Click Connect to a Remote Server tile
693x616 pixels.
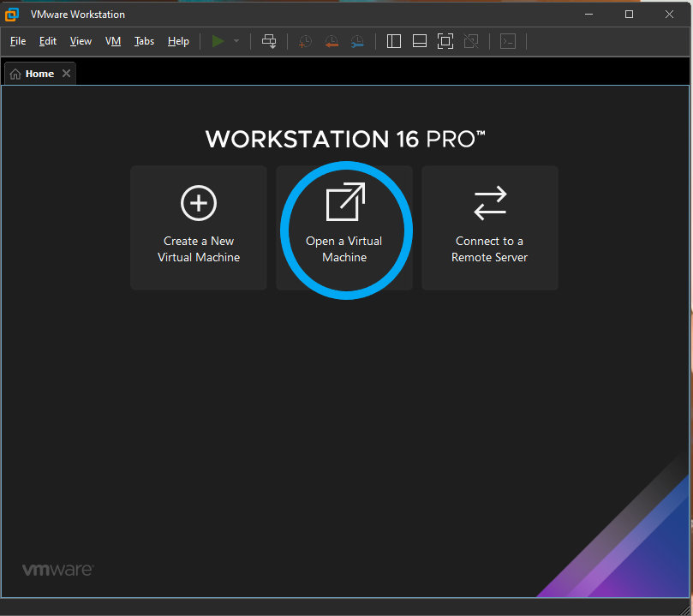tap(490, 228)
